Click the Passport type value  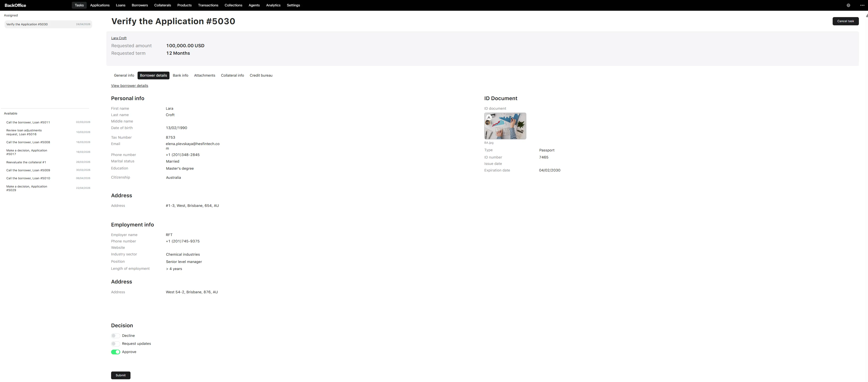[x=547, y=150]
